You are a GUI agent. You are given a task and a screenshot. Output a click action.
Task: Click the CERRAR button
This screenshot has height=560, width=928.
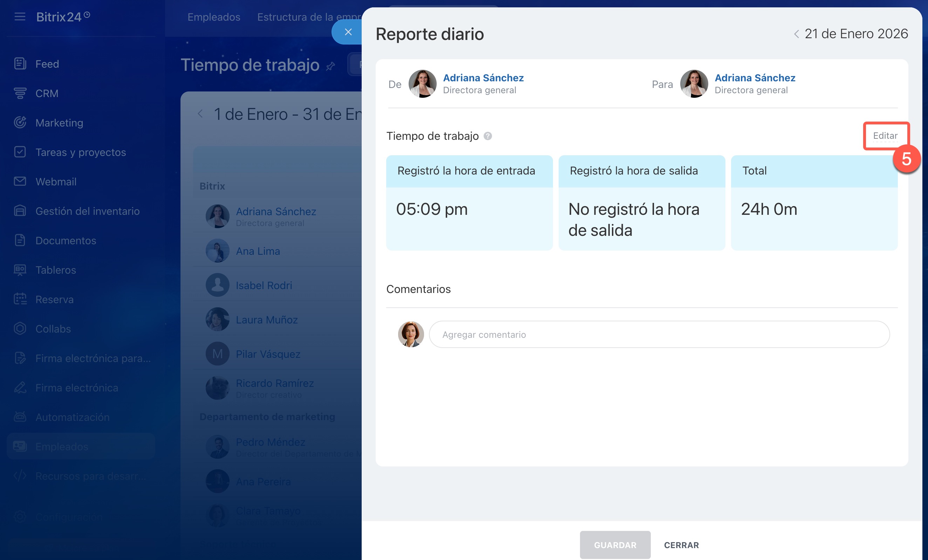(681, 545)
